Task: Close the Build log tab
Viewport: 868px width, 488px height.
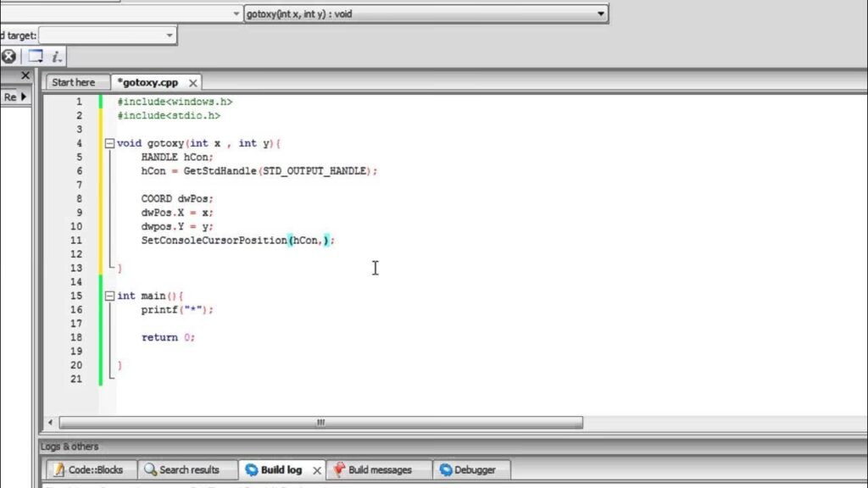Action: (317, 470)
